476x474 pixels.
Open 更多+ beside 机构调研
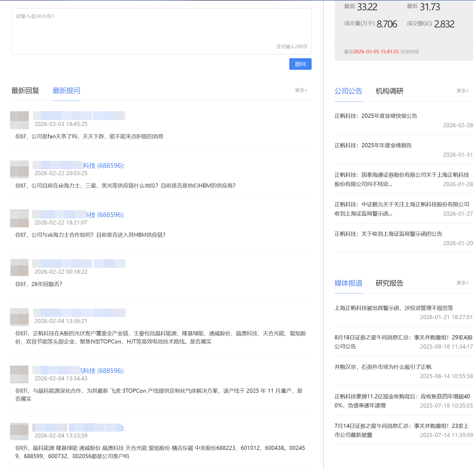pos(463,91)
